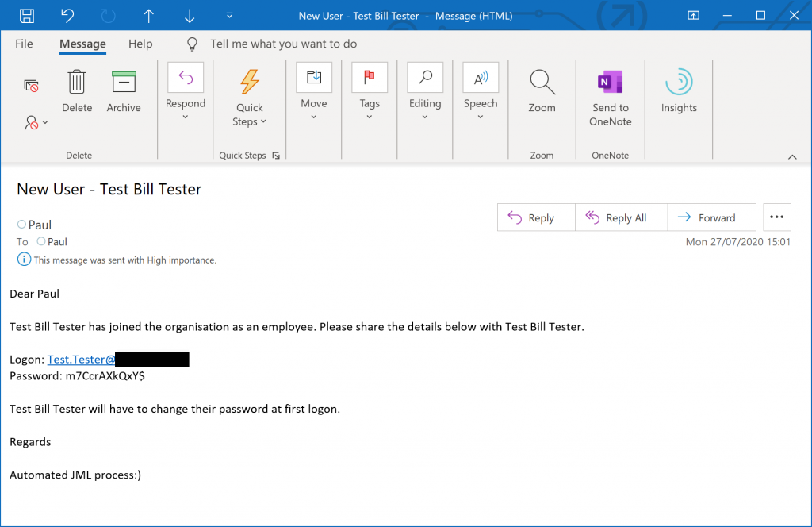This screenshot has width=812, height=527.
Task: Send the message to OneNote
Action: tap(610, 83)
